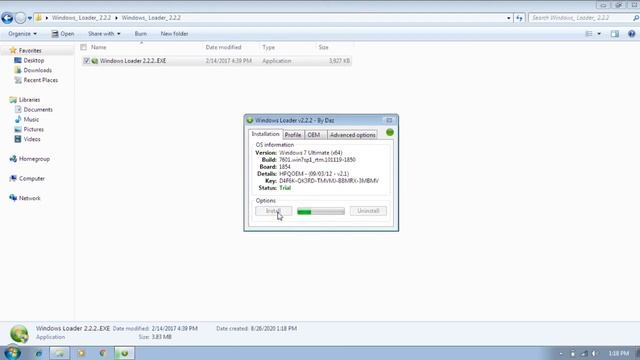Switch to the Installation tab
640x360 pixels.
(265, 134)
